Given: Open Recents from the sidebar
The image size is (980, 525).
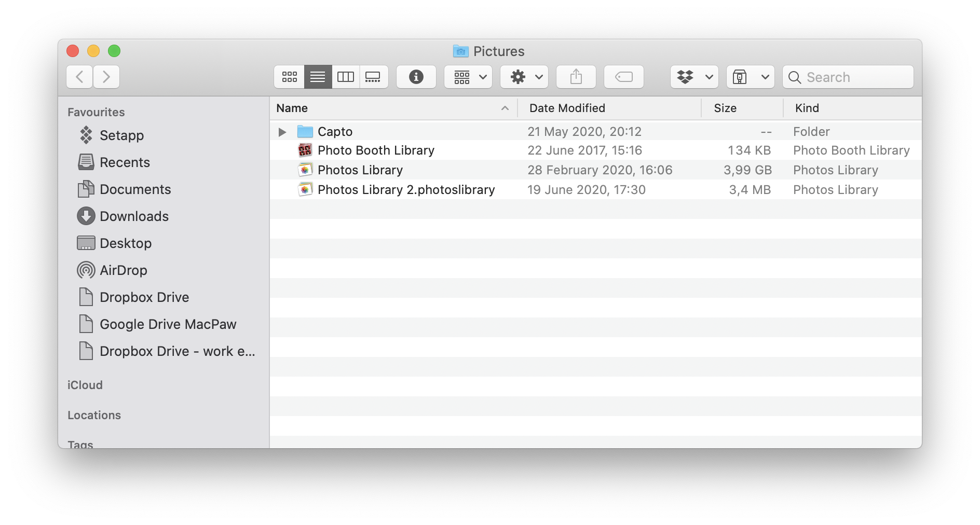Looking at the screenshot, I should click(125, 162).
